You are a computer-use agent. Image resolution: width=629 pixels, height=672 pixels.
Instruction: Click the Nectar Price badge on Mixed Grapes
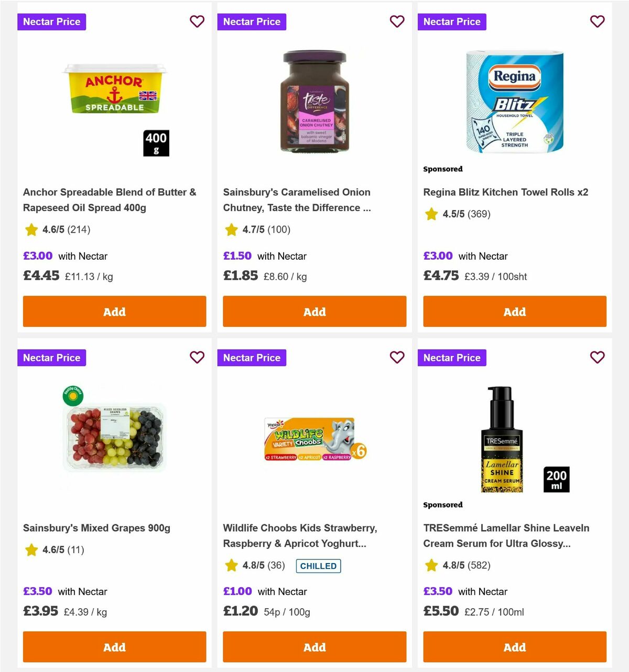(x=51, y=358)
